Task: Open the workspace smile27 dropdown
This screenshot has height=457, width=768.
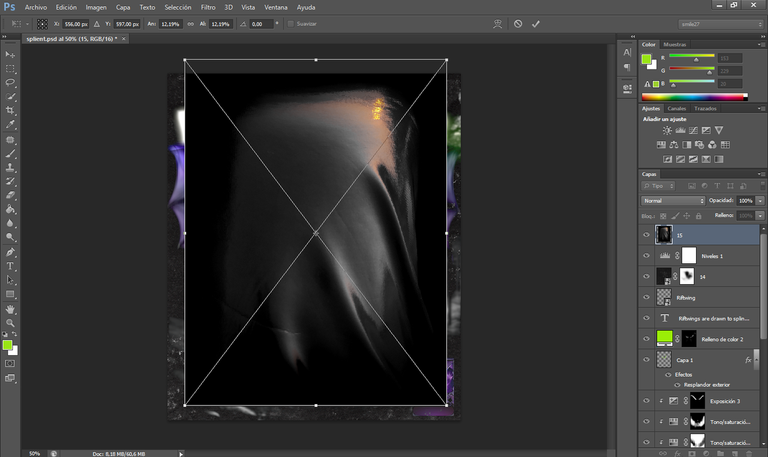Action: (720, 24)
